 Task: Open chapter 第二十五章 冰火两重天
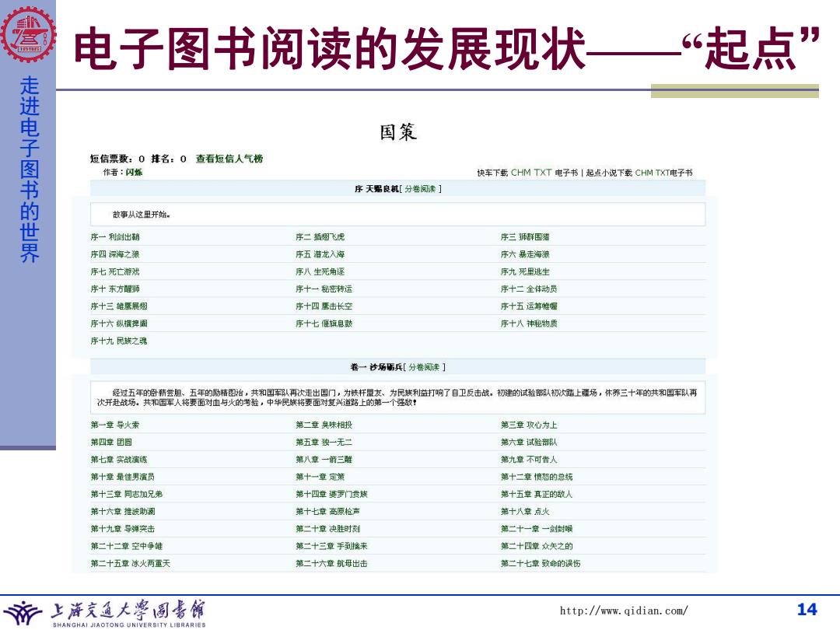pyautogui.click(x=130, y=564)
